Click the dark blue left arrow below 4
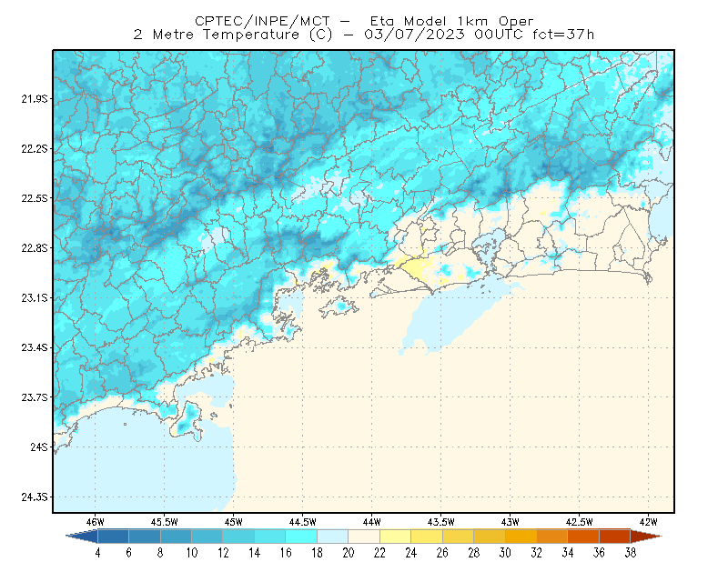Viewport: 728px width, 562px height. point(82,537)
